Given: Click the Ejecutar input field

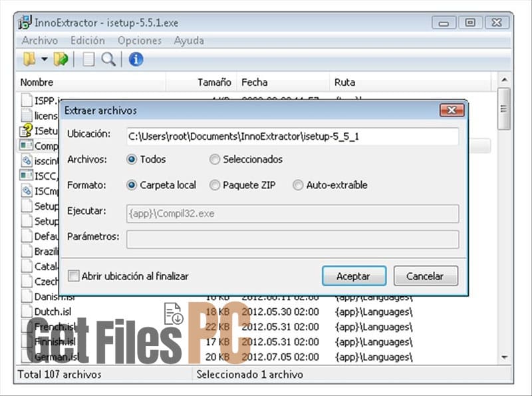Looking at the screenshot, I should click(293, 214).
